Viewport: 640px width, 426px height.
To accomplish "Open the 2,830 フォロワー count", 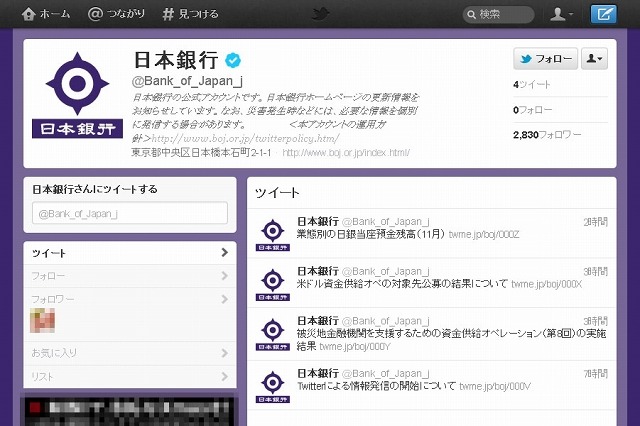I will pos(547,135).
